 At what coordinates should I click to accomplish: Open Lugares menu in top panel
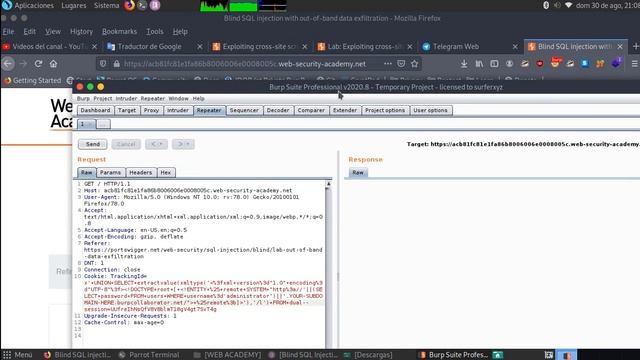pyautogui.click(x=73, y=5)
